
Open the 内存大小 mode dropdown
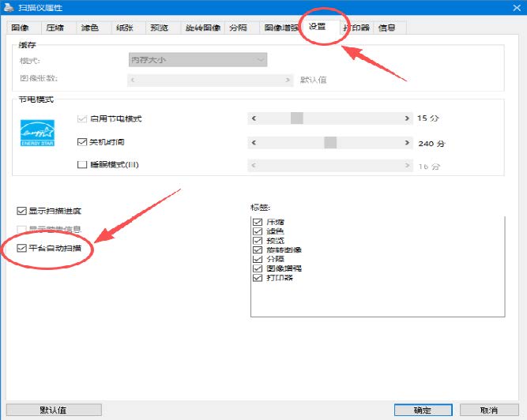point(198,60)
